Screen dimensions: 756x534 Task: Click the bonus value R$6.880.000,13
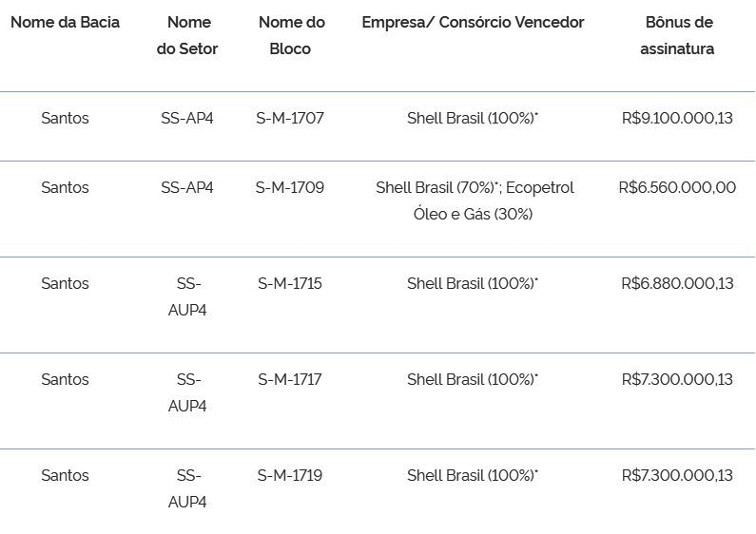[677, 283]
